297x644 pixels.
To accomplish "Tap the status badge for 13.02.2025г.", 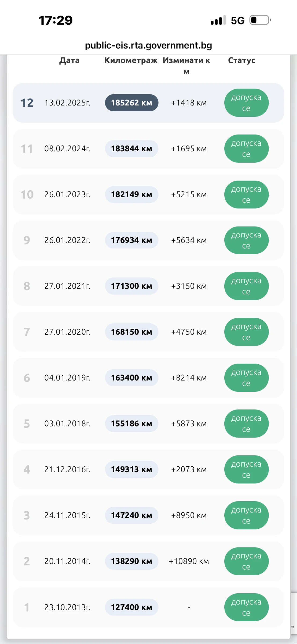I will 246,103.
